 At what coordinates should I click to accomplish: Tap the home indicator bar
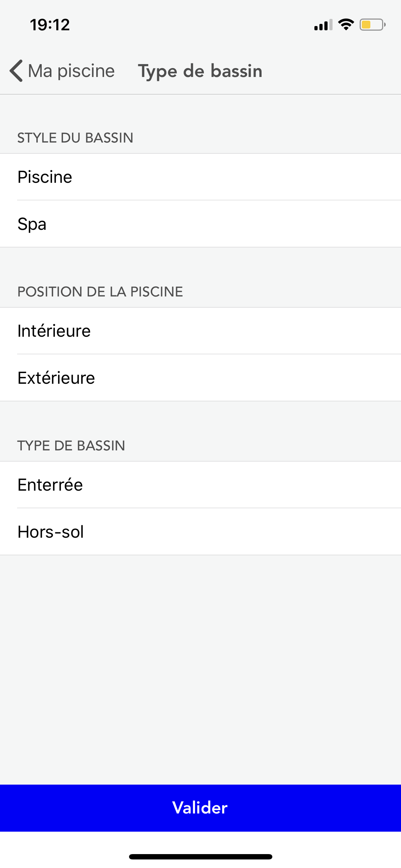coord(200,857)
